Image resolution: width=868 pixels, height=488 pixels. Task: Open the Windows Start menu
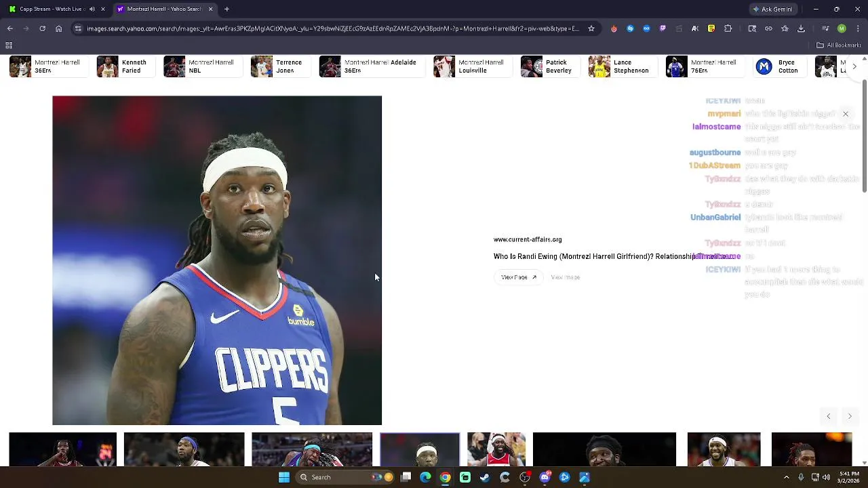284,477
